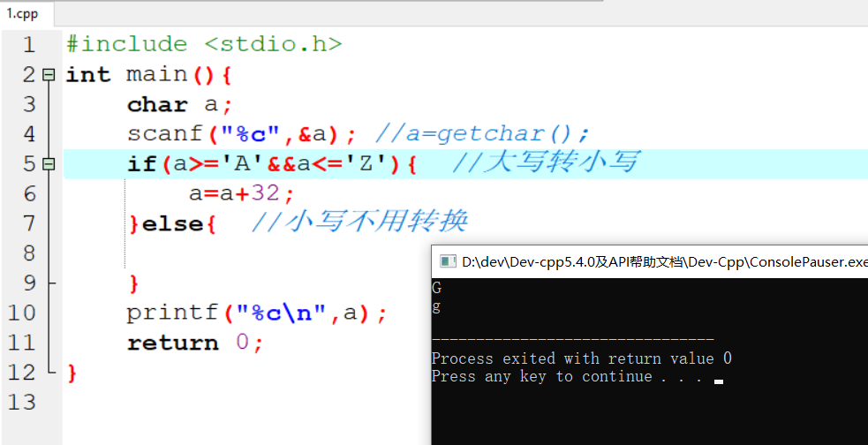Click the "%c\n" format string on line 10
This screenshot has height=445, width=868.
[281, 313]
